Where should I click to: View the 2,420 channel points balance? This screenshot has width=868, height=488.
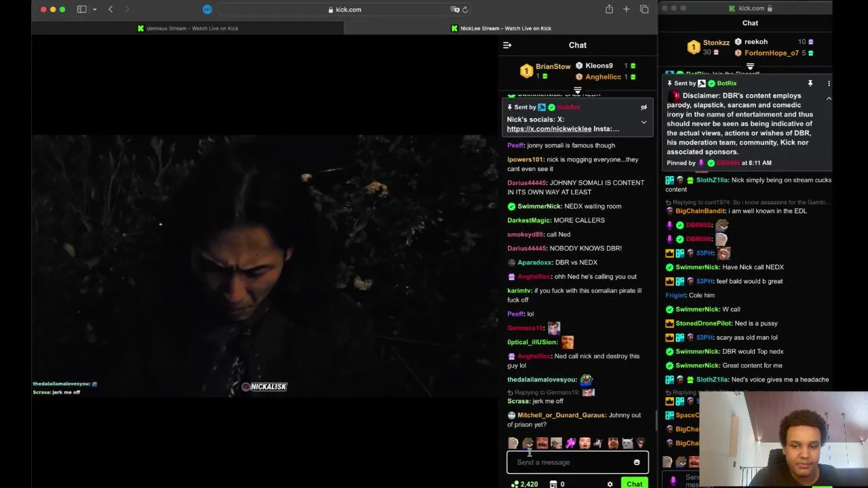point(524,484)
